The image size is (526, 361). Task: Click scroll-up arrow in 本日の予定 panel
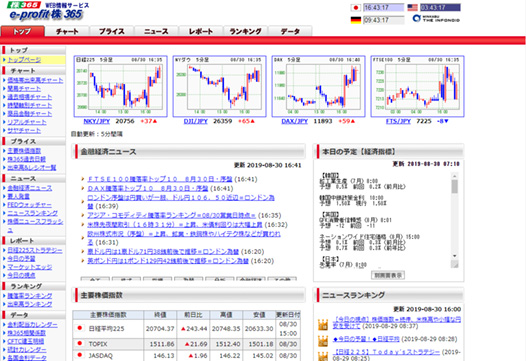pos(455,176)
